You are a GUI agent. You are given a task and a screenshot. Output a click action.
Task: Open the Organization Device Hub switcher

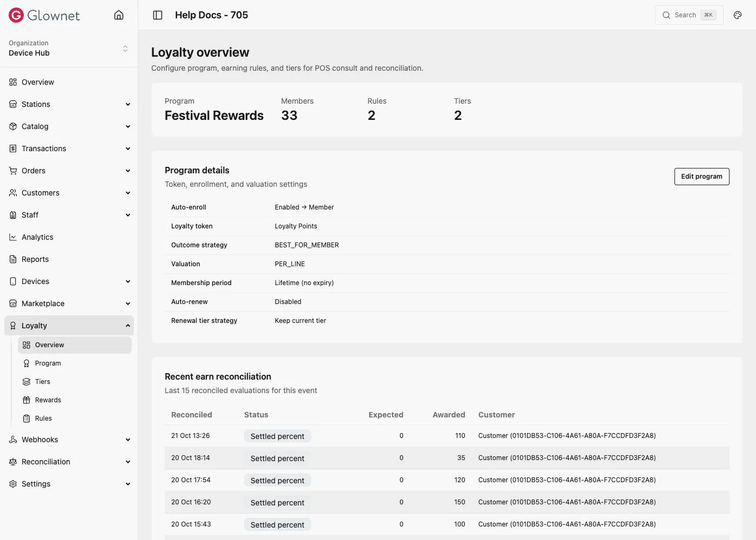pos(69,48)
